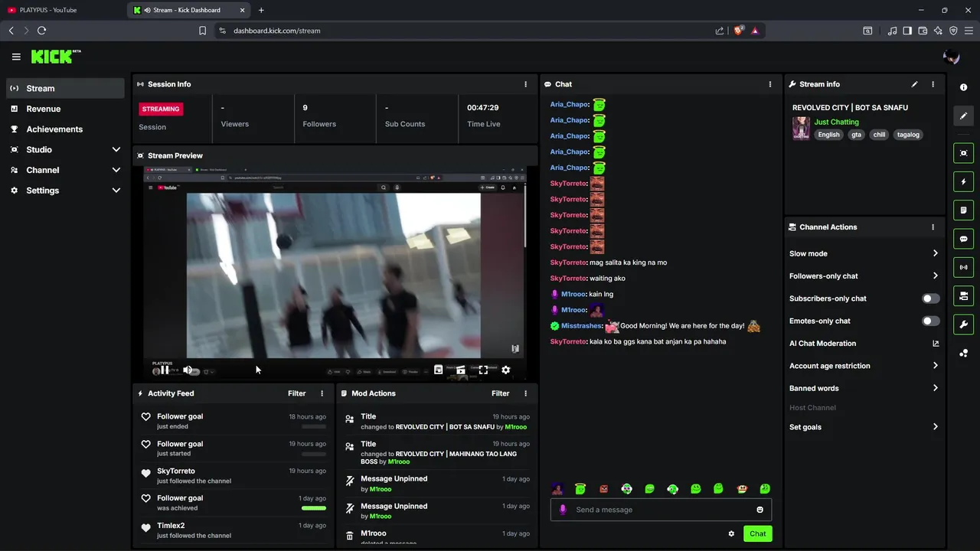980x551 pixels.
Task: Open Session Info panel three-dot menu
Action: tap(525, 84)
